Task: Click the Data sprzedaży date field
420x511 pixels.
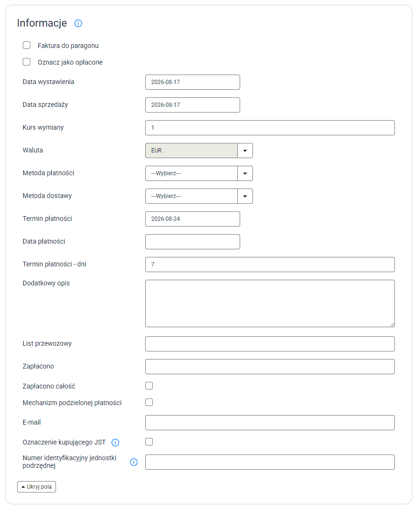Action: (192, 105)
